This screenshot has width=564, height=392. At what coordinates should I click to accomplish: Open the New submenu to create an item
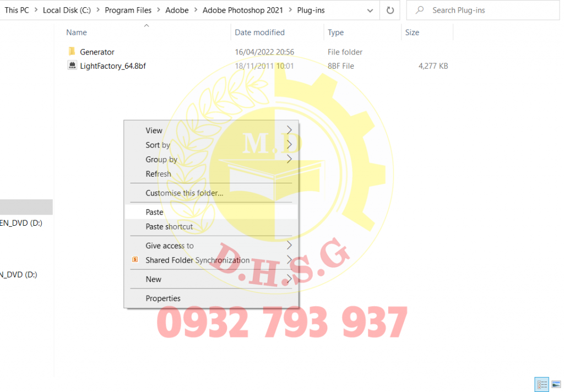click(x=153, y=279)
